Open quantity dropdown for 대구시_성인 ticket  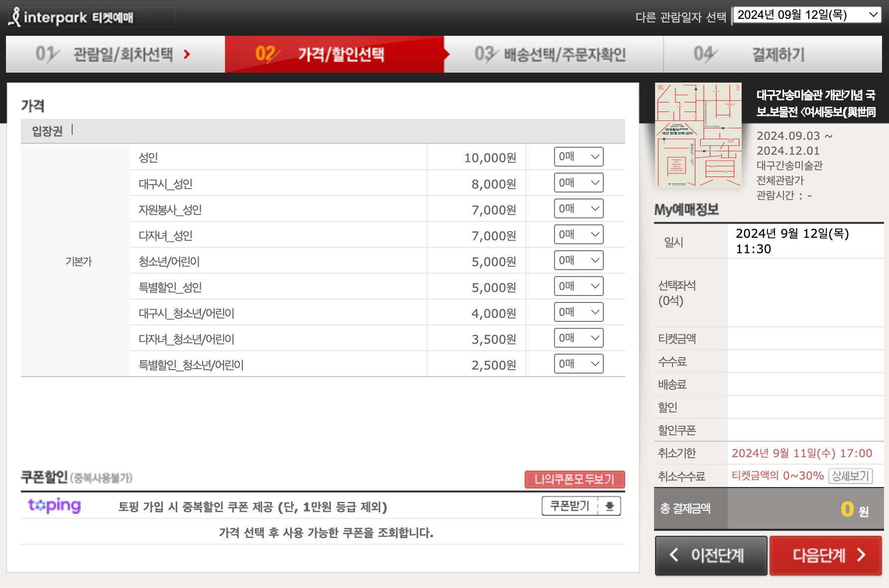pyautogui.click(x=578, y=183)
